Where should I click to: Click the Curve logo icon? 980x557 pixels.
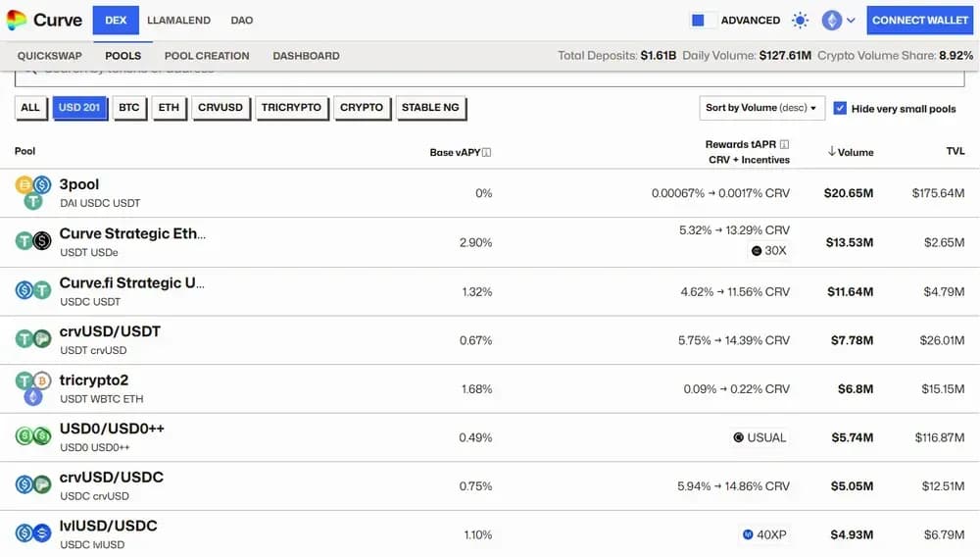[17, 20]
